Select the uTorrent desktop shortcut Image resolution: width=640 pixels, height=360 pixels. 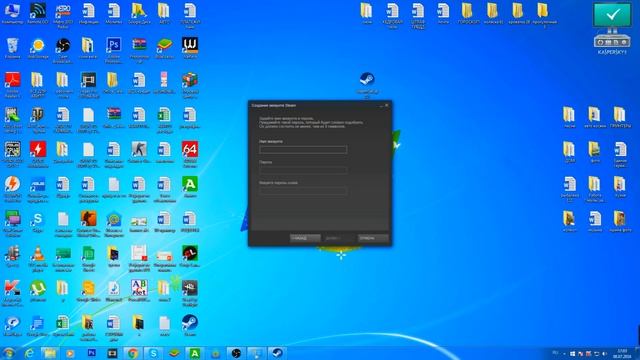pos(38,291)
